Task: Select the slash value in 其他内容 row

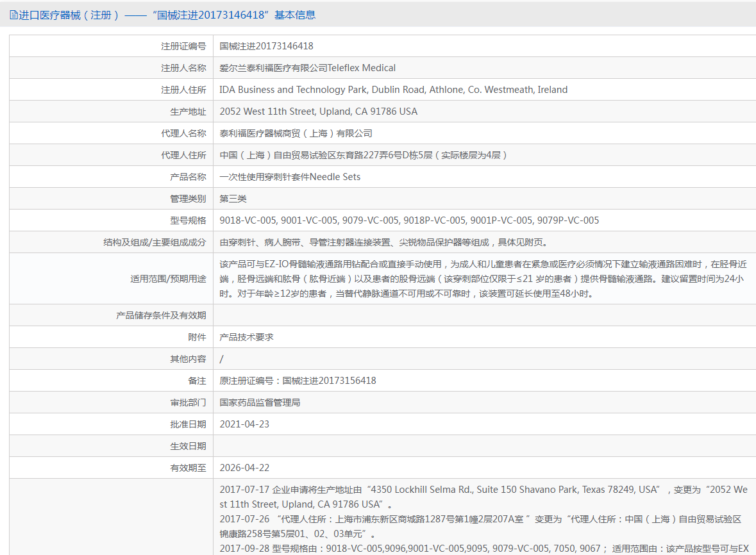Action: pos(221,359)
